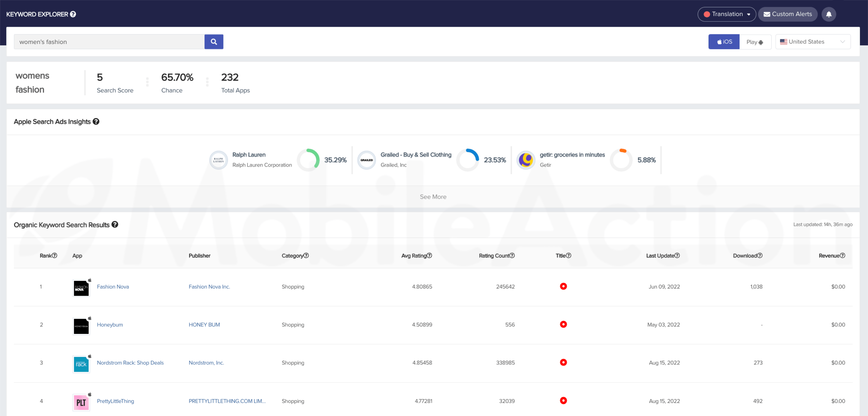
Task: Click the PrettyLittleThing title indicator dot
Action: (563, 401)
